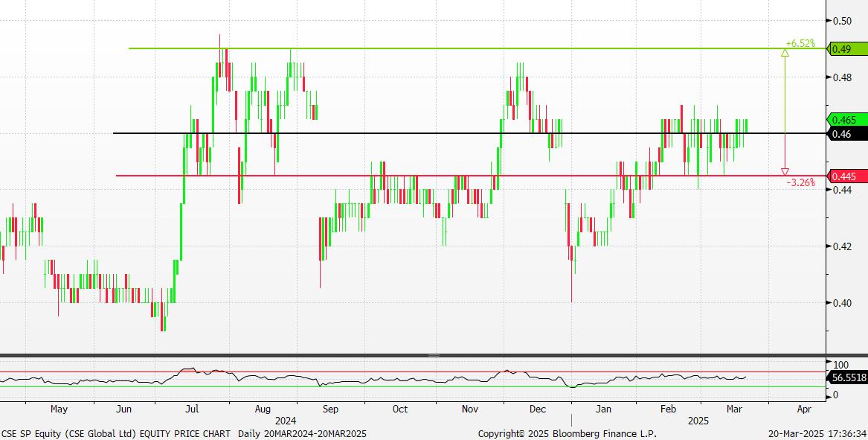Select the red 0.445 support price tag
Viewport: 868px width, 440px height.
pyautogui.click(x=844, y=176)
